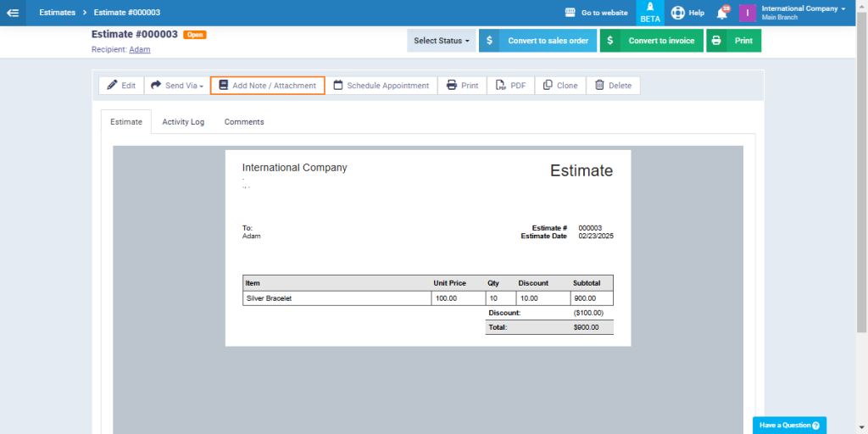Open the Comments tab
Image resolution: width=868 pixels, height=434 pixels.
tap(244, 122)
